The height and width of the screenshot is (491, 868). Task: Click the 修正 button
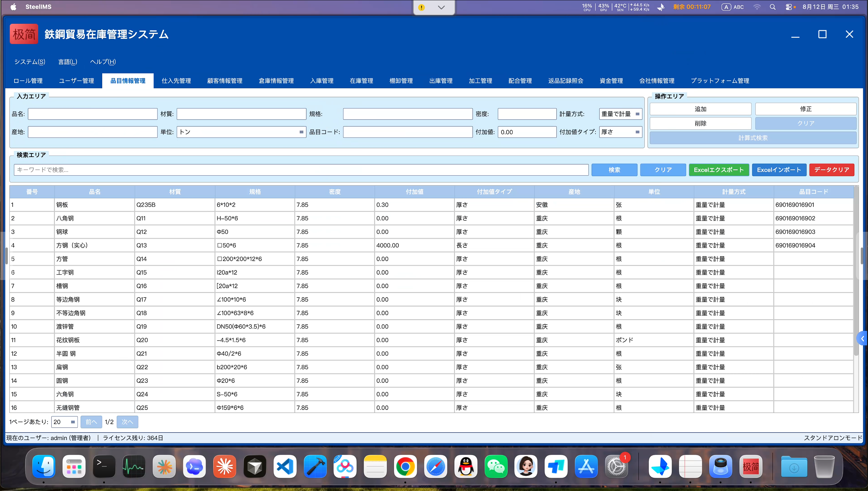(806, 109)
